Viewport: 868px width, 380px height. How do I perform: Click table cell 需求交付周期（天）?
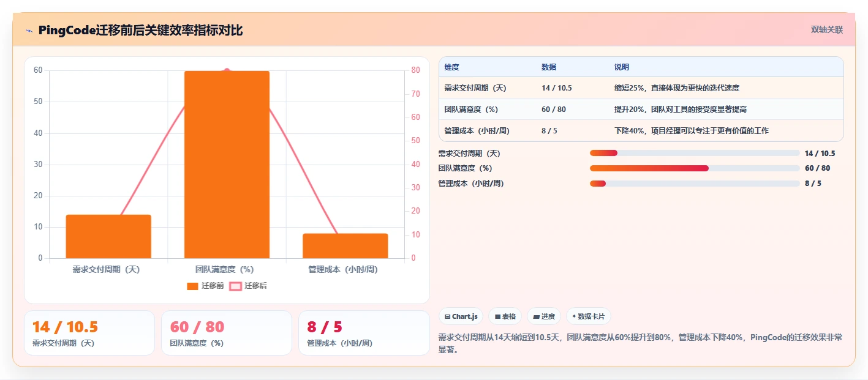(475, 88)
